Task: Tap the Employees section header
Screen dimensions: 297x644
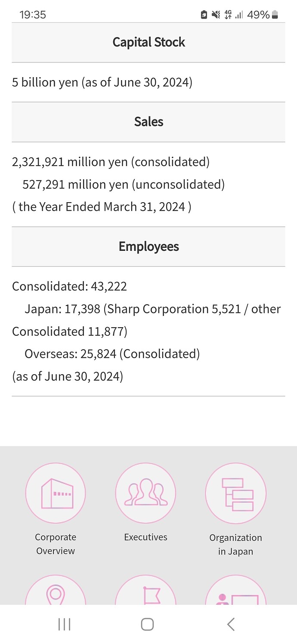Action: pyautogui.click(x=148, y=247)
